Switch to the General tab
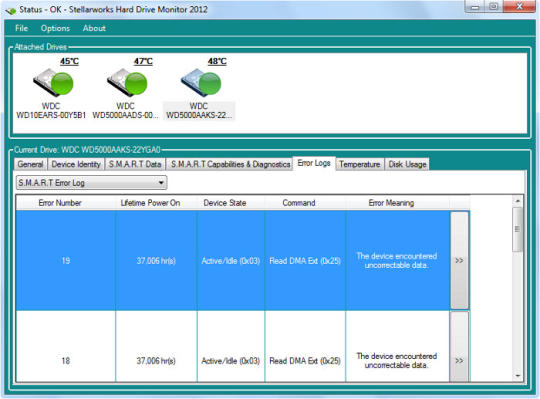 (x=30, y=164)
